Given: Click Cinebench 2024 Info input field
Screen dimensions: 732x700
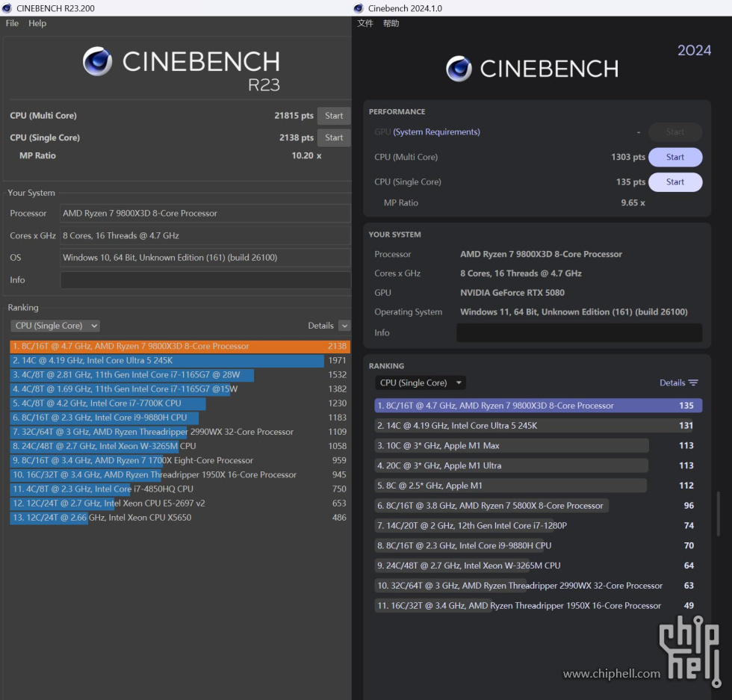Looking at the screenshot, I should [x=580, y=332].
